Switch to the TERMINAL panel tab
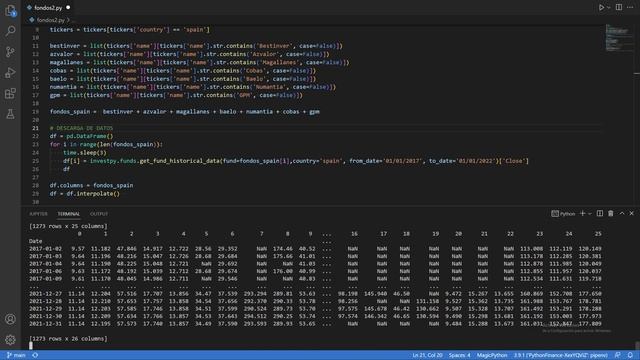The width and height of the screenshot is (640, 360). 68,214
